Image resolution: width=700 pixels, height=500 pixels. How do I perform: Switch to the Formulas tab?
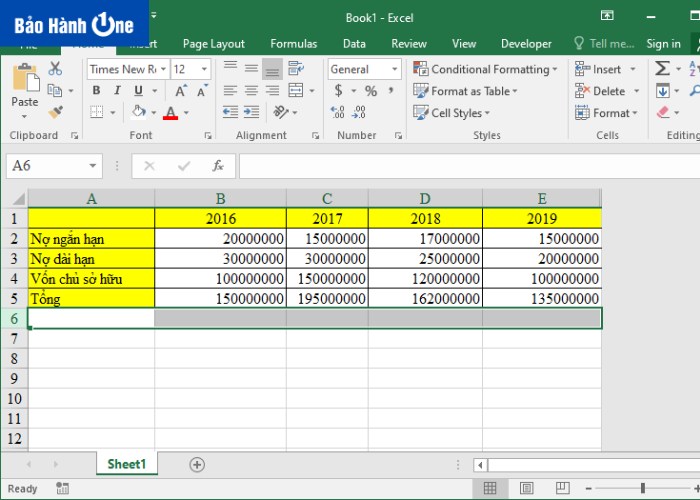(293, 44)
